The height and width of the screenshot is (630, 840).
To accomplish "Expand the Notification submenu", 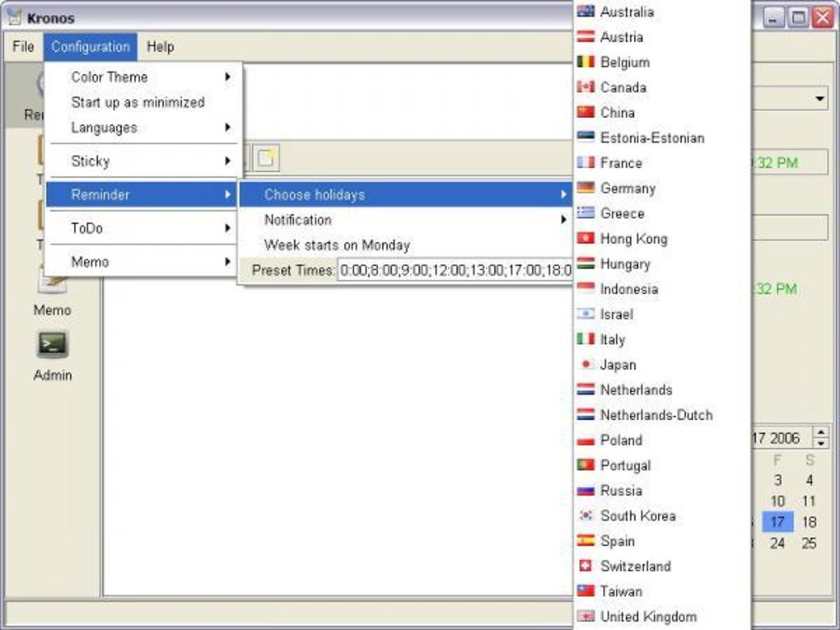I will coord(405,220).
